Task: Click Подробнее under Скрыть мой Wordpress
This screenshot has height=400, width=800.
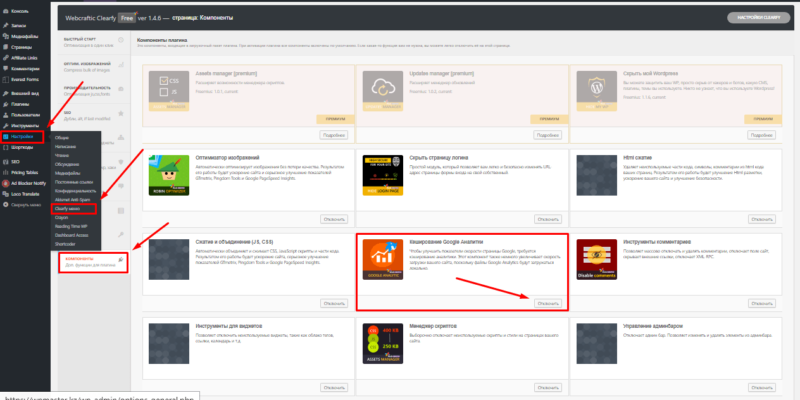Action: (761, 135)
